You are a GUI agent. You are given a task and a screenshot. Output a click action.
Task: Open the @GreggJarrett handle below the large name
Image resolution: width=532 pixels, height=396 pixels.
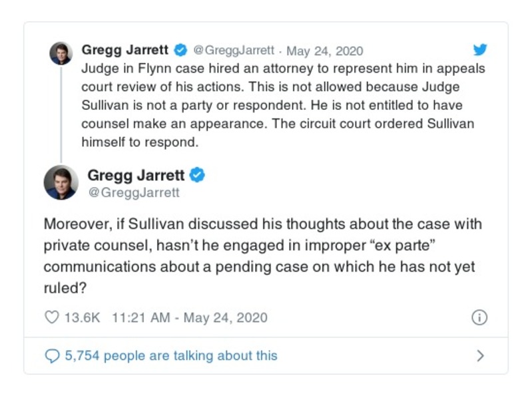click(x=133, y=192)
